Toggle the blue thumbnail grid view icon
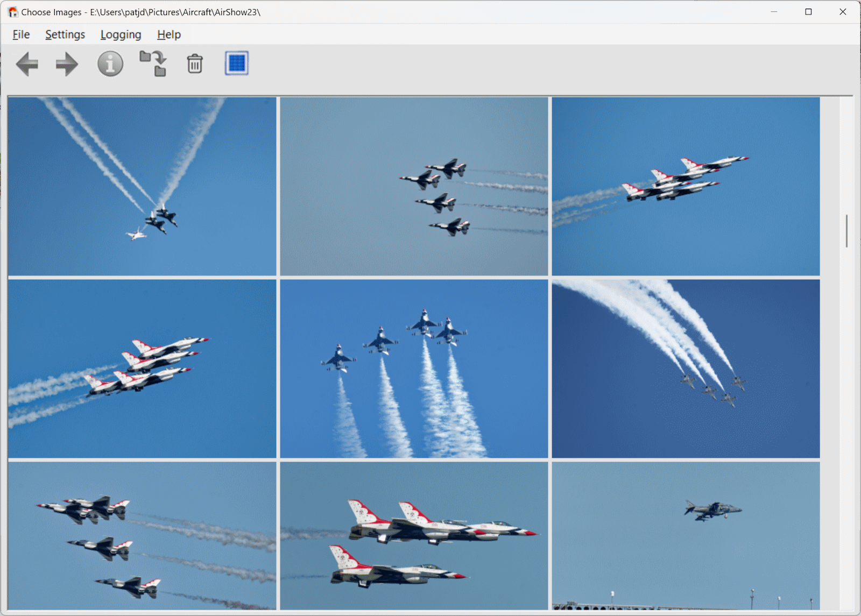 pos(237,63)
